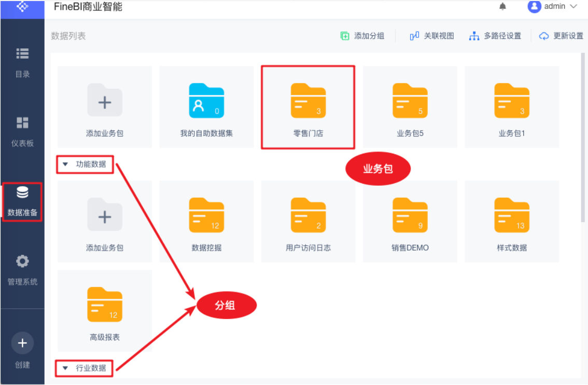This screenshot has width=588, height=385.
Task: Click the 数据列表 heading
Action: pyautogui.click(x=68, y=36)
